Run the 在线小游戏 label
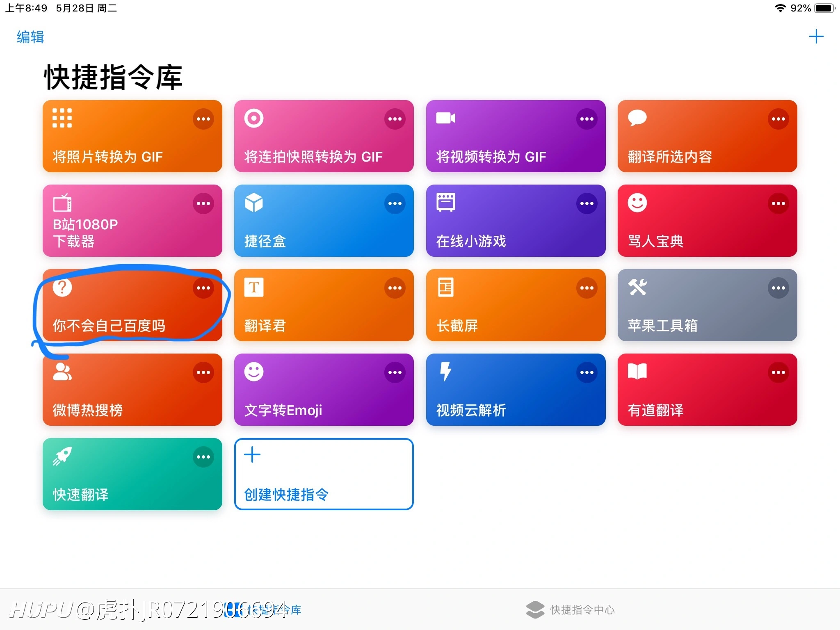Screen dimensions: 840x630 pyautogui.click(x=471, y=241)
